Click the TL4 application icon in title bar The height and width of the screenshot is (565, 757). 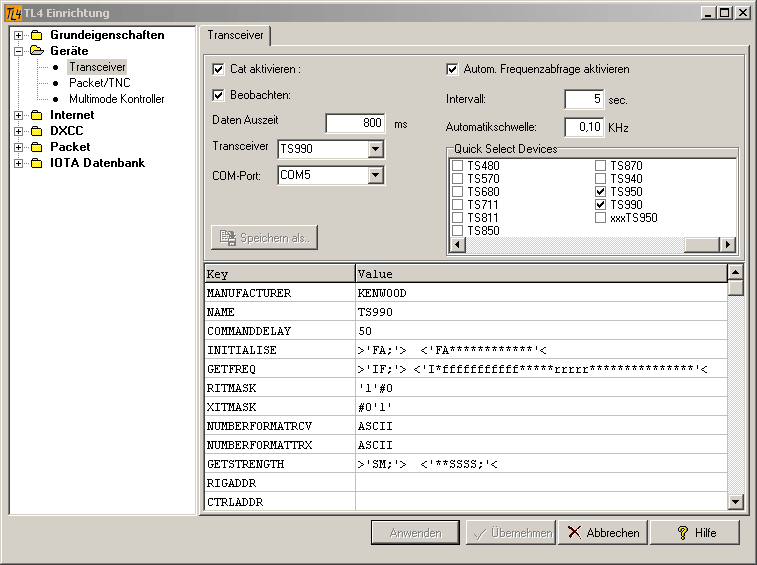point(13,13)
